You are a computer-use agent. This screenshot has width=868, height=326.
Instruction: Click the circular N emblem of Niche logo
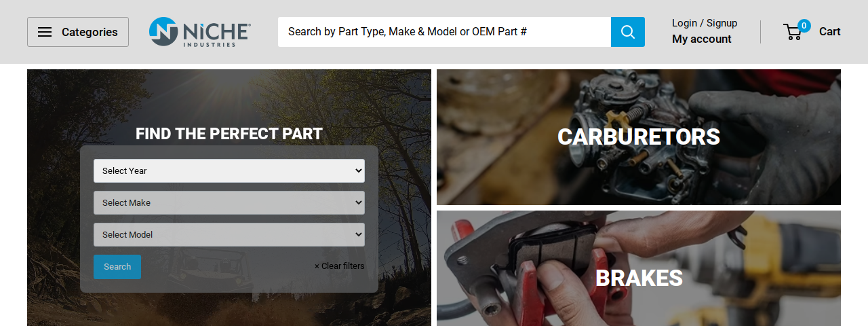(163, 31)
